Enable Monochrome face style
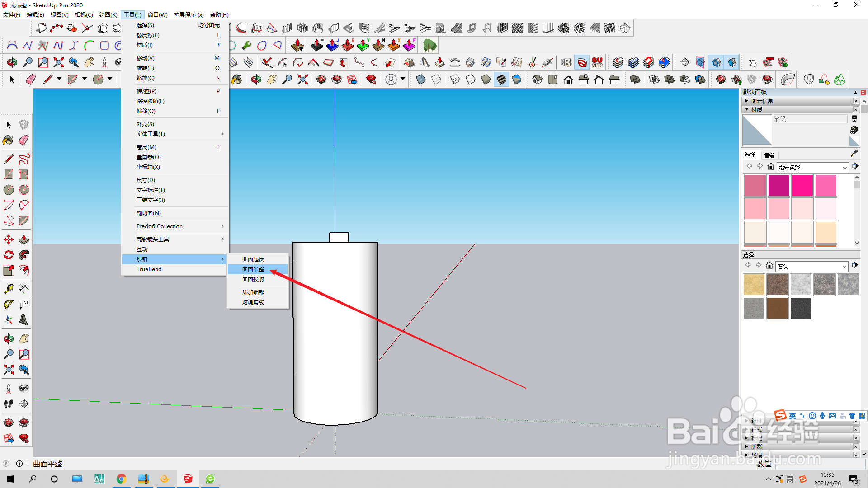Image resolution: width=868 pixels, height=488 pixels. 517,80
